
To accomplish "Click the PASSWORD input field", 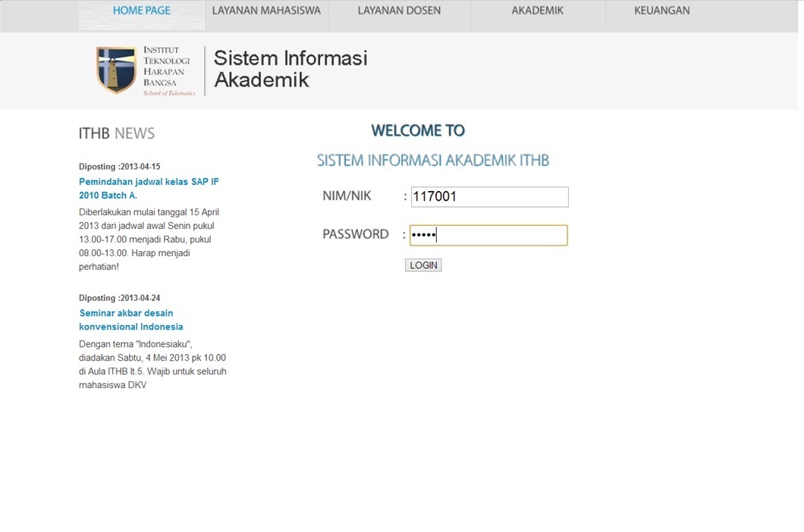I will [488, 235].
